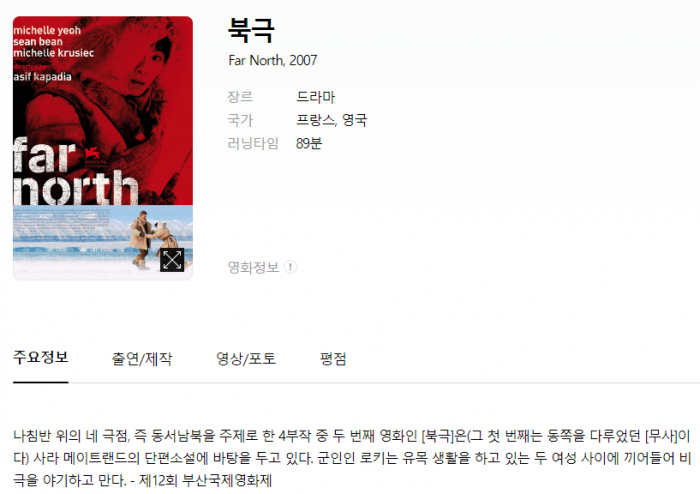Click the 국가 field label
The height and width of the screenshot is (494, 700).
pyautogui.click(x=240, y=120)
